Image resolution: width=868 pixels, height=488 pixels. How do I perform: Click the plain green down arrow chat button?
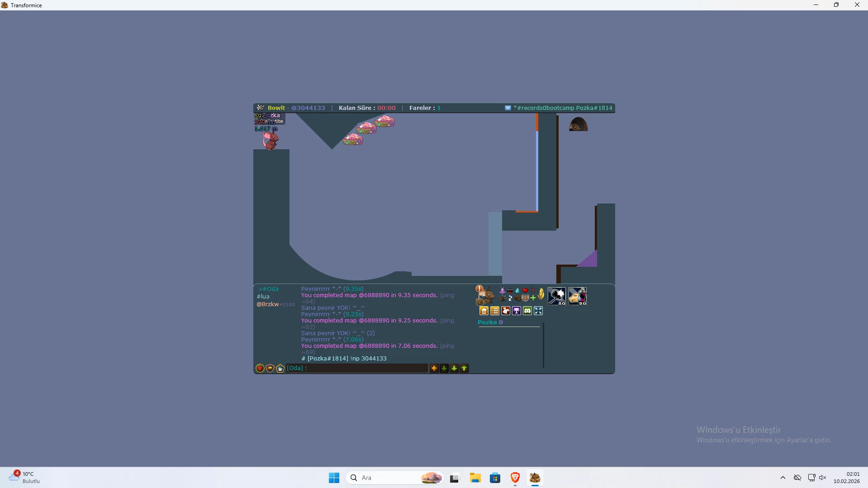click(x=454, y=368)
